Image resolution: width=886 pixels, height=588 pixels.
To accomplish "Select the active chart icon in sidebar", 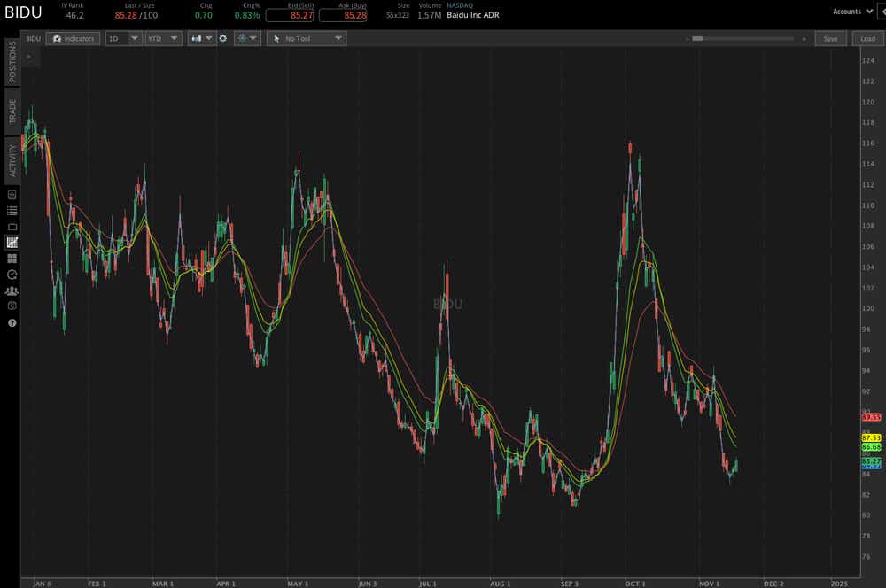I will (12, 242).
